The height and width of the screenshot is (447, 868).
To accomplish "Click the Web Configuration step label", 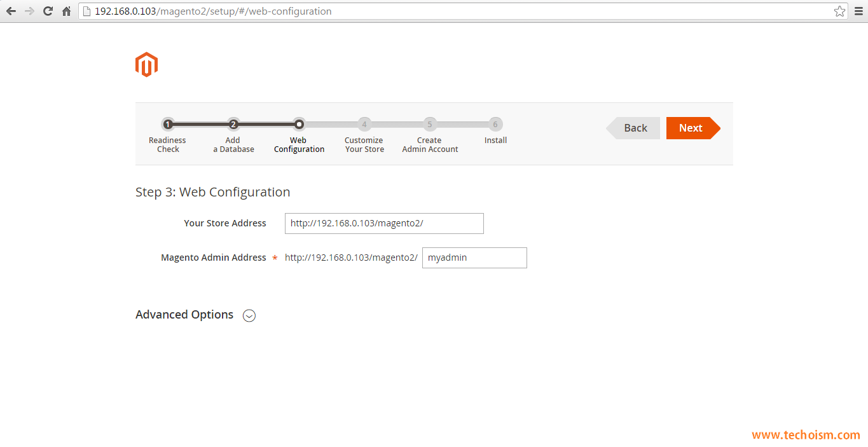I will click(299, 145).
